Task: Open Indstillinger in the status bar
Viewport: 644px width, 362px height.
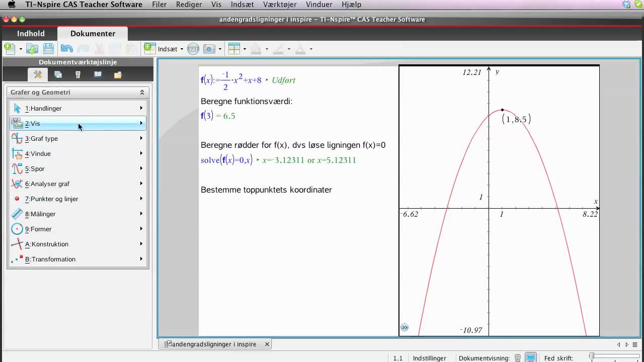Action: point(430,358)
